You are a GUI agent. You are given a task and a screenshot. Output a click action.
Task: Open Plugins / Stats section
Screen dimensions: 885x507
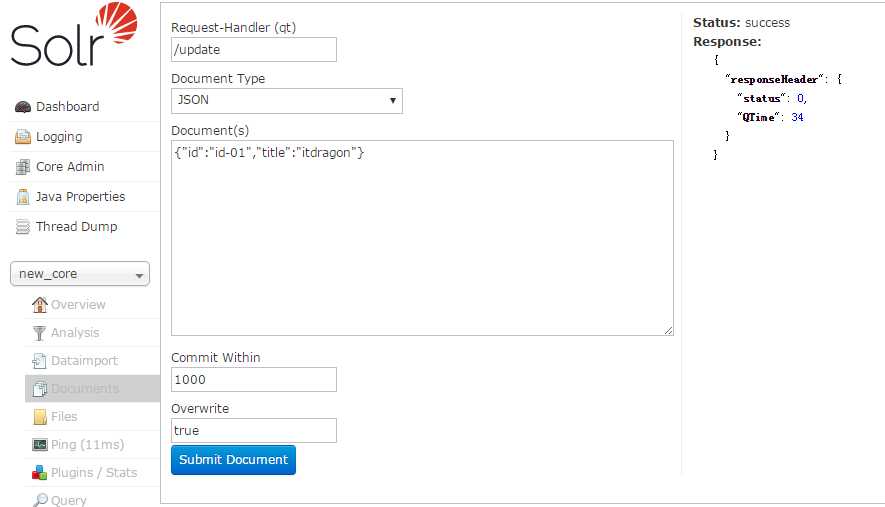tap(94, 473)
